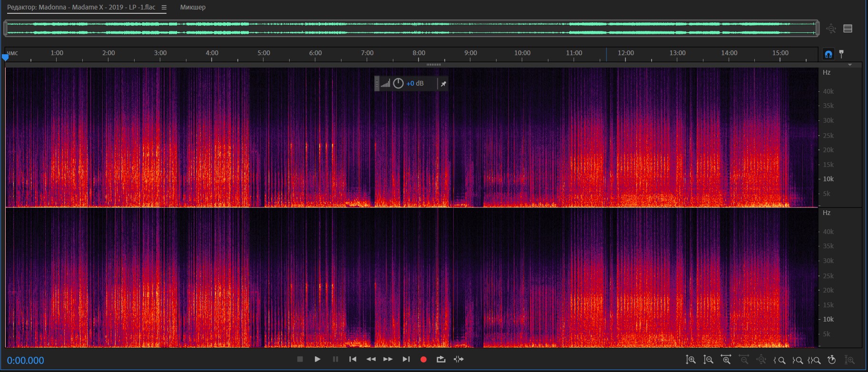Open the editor panel menu next to file name
The height and width of the screenshot is (372, 868).
click(x=164, y=8)
